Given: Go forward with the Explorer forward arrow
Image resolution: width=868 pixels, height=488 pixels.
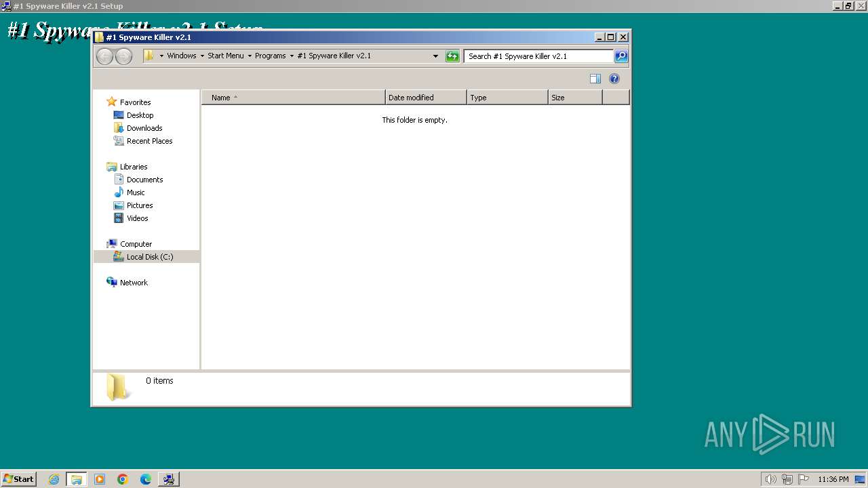Looking at the screenshot, I should coord(123,56).
